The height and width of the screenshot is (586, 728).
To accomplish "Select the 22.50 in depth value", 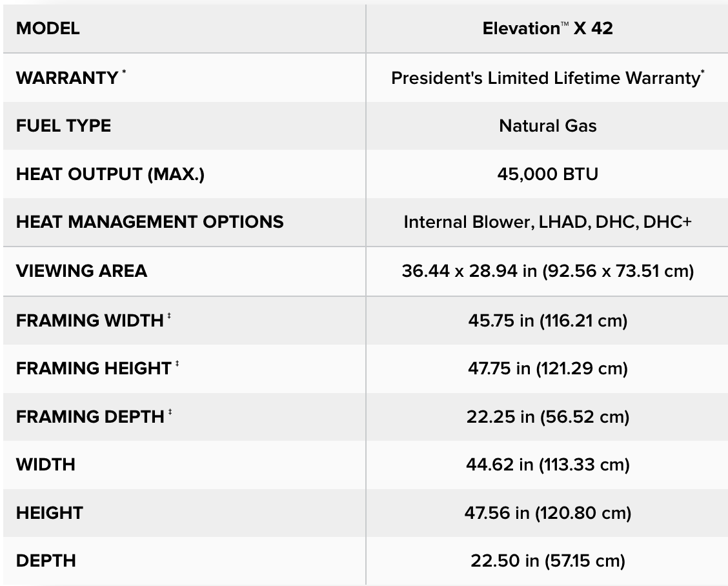I will click(547, 561).
